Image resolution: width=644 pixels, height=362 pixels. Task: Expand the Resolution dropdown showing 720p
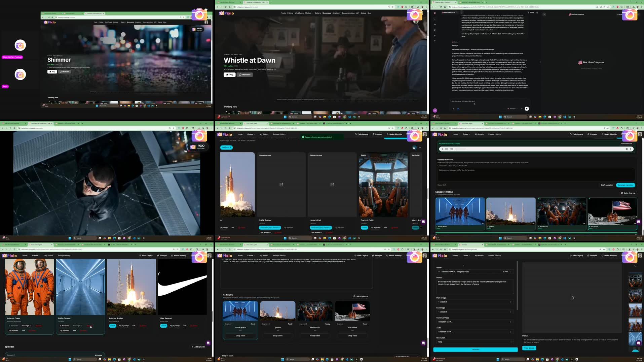[474, 342]
